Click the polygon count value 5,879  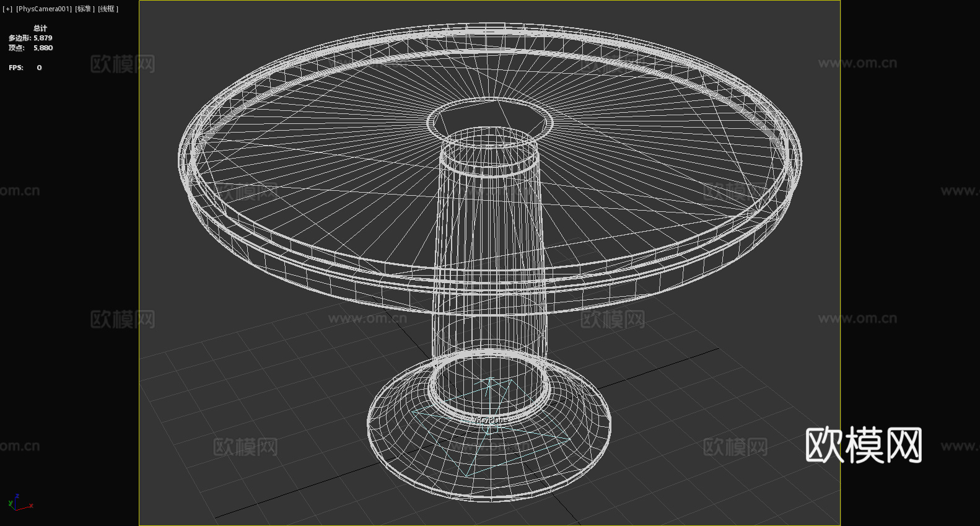[x=43, y=38]
